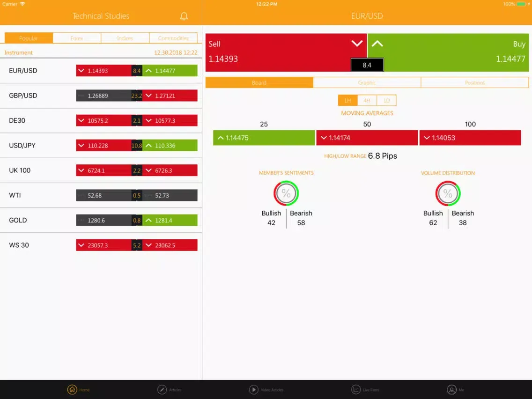Open the Me profile icon
Viewport: 532px width, 399px height.
click(x=451, y=390)
